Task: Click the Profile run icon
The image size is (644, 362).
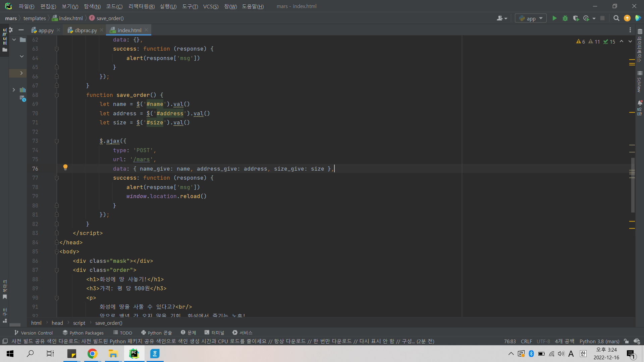Action: [586, 18]
